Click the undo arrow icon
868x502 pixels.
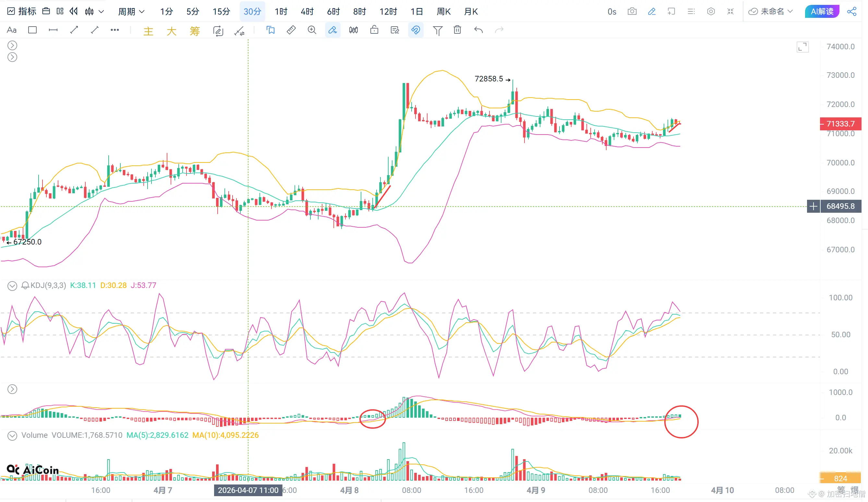click(x=478, y=30)
